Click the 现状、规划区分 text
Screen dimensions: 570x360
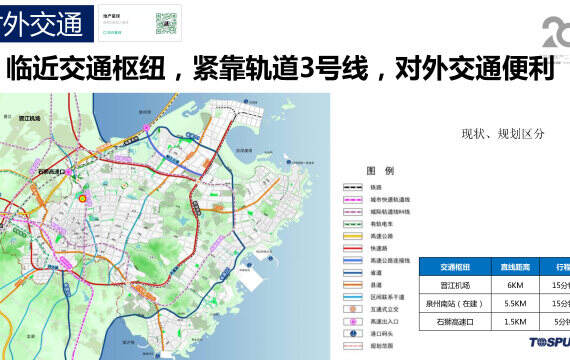(503, 134)
